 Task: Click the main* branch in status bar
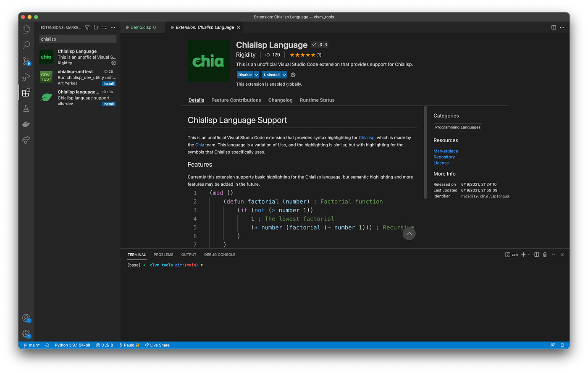31,345
